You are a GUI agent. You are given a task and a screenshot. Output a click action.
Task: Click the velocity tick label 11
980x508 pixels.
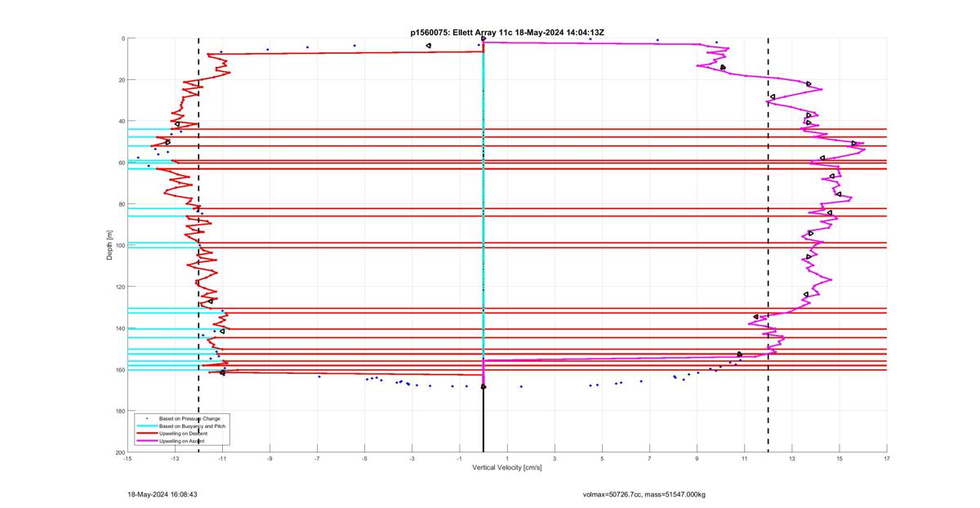[745, 459]
